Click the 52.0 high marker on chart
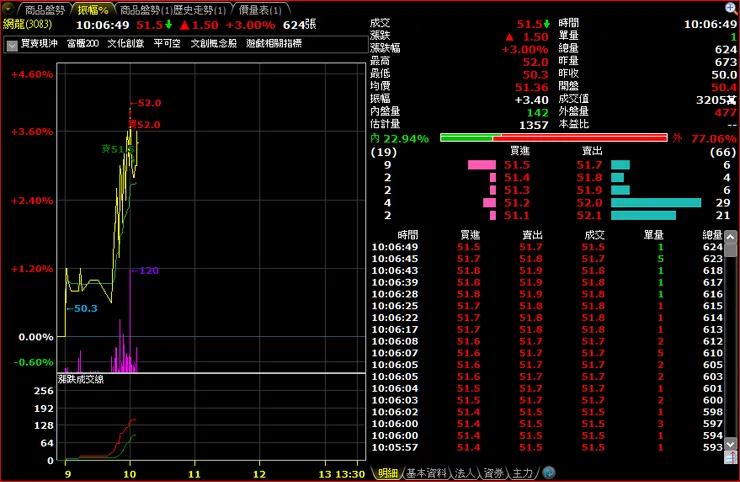The image size is (740, 482). tap(146, 103)
